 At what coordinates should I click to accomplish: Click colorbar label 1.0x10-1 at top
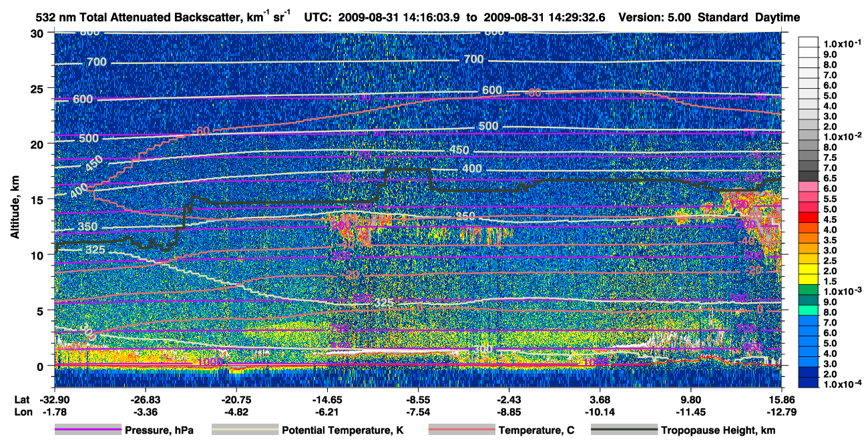tap(842, 44)
